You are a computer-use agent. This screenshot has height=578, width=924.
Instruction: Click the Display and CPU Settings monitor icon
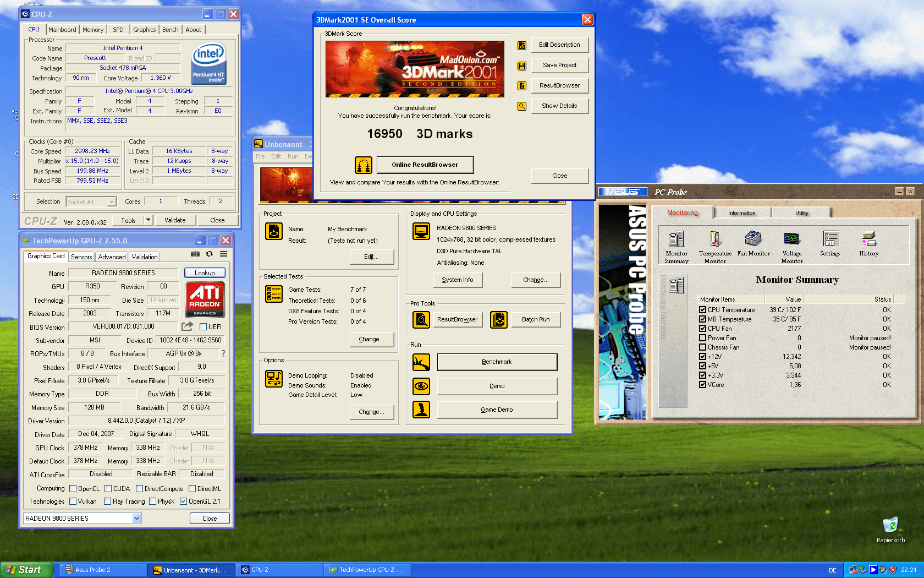pyautogui.click(x=421, y=231)
